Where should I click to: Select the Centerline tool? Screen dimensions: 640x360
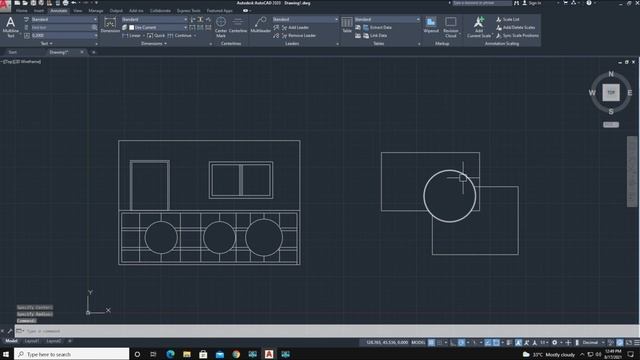[238, 25]
